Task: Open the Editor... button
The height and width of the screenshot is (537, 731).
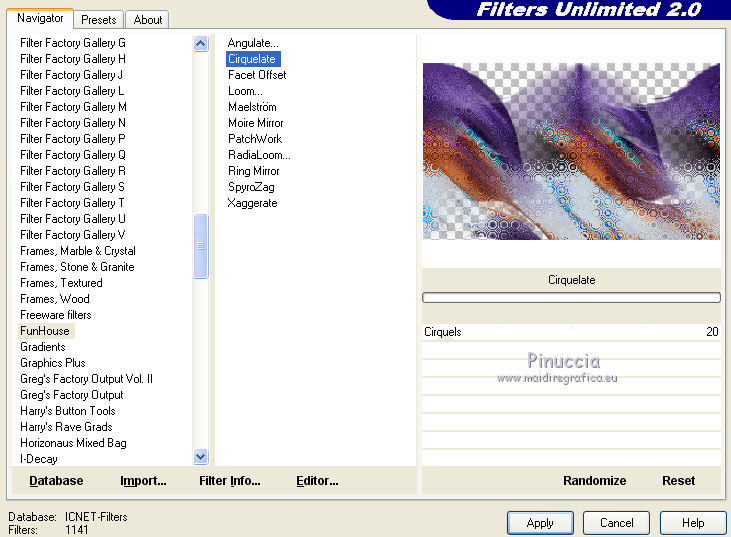Action: [x=317, y=481]
